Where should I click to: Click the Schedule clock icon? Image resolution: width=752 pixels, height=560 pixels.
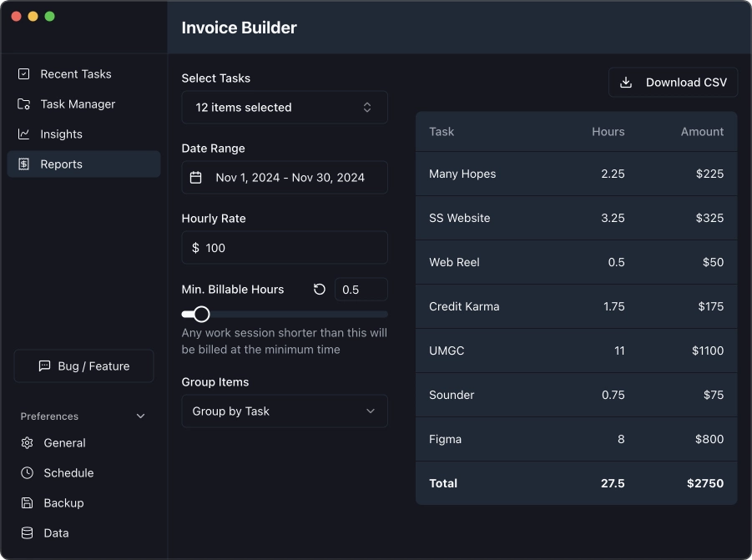point(28,472)
